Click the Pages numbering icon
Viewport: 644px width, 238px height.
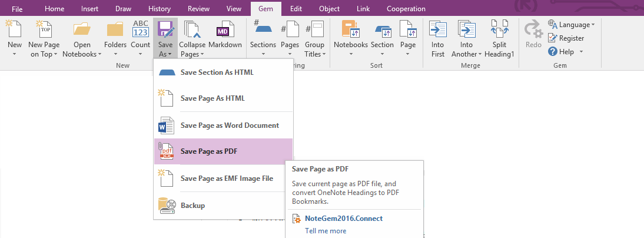(x=290, y=29)
